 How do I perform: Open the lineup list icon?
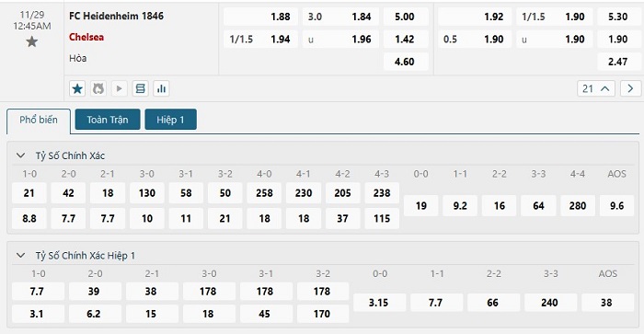click(140, 88)
